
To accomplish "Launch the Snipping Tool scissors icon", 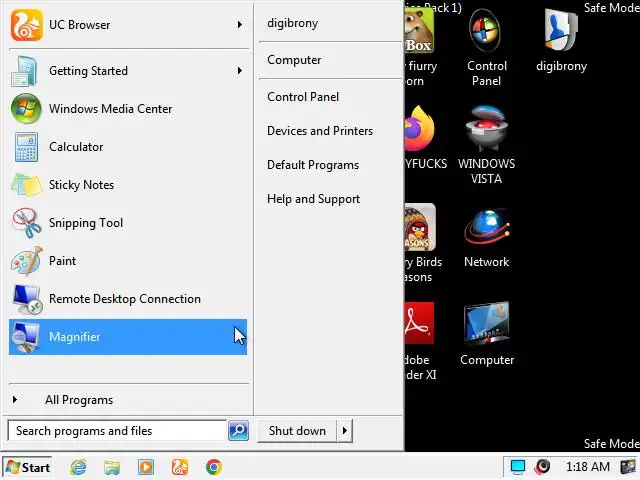I will tap(26, 223).
